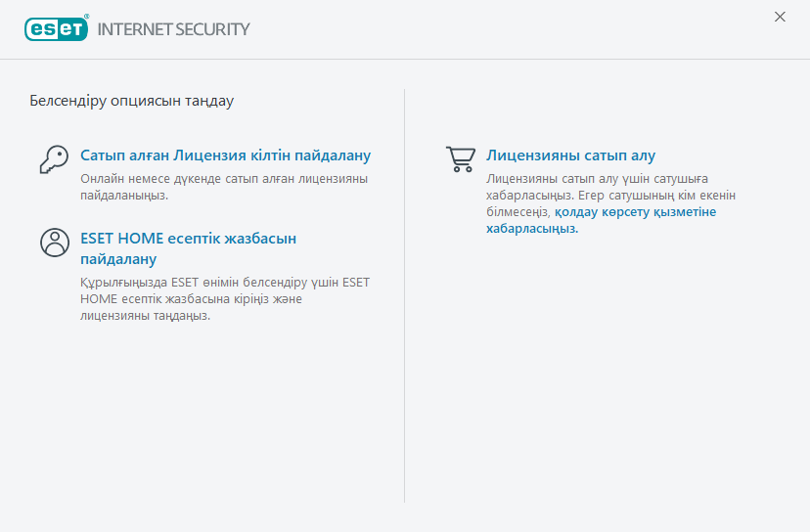Click the shopping cart icon
The image size is (810, 532).
click(x=460, y=158)
